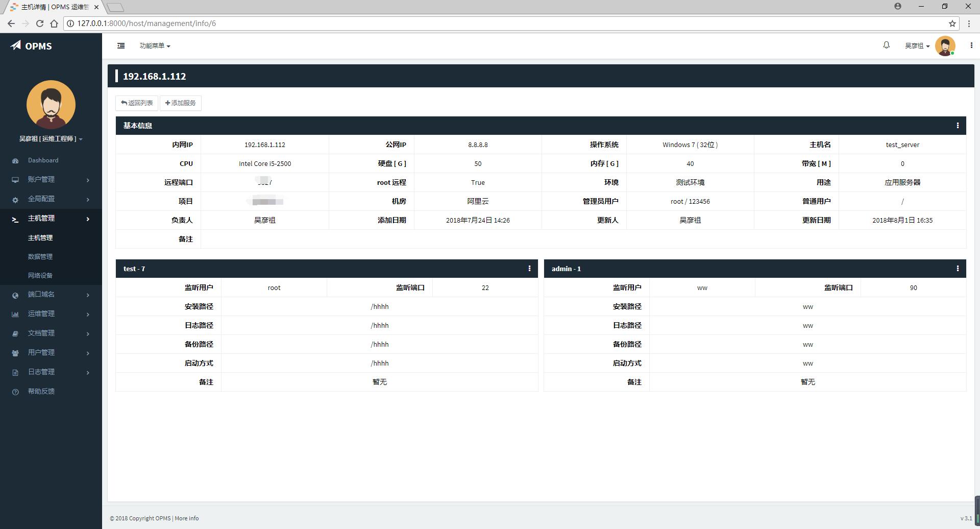The image size is (980, 529).
Task: Click Chrome profile account icon
Action: 898,6
